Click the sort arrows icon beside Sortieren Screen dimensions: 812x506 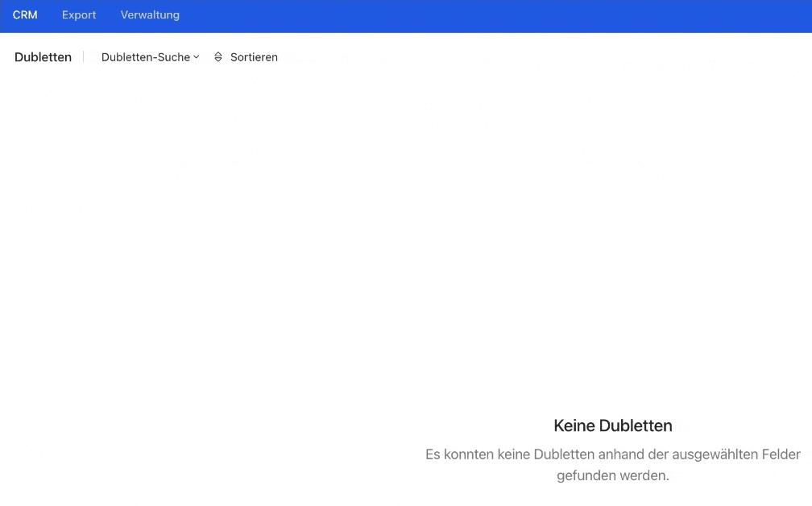coord(217,57)
